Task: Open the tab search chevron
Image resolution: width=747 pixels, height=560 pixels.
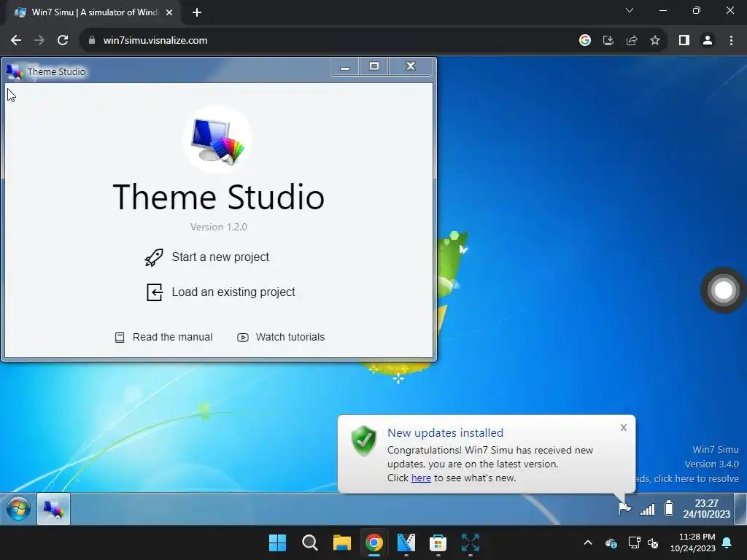Action: click(x=630, y=10)
